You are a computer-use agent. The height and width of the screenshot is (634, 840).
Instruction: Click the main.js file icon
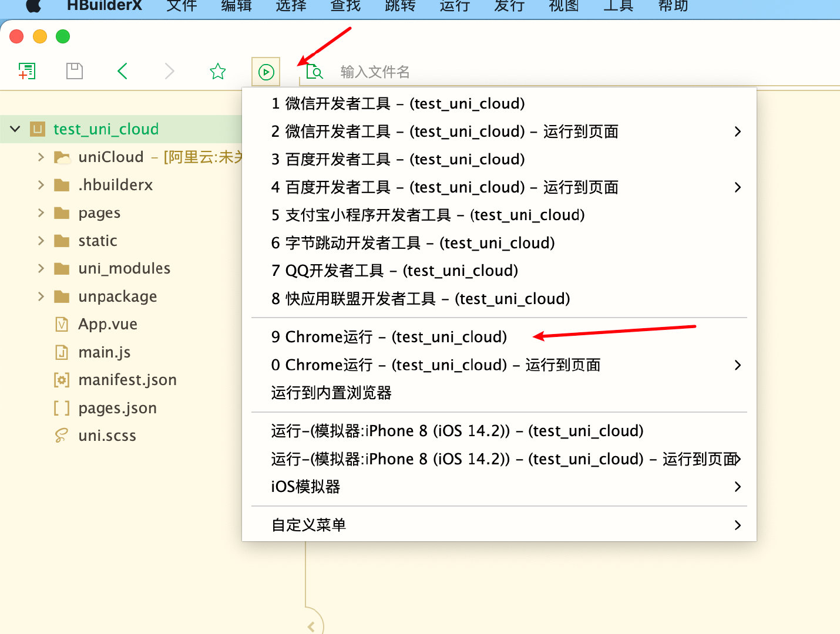coord(62,352)
